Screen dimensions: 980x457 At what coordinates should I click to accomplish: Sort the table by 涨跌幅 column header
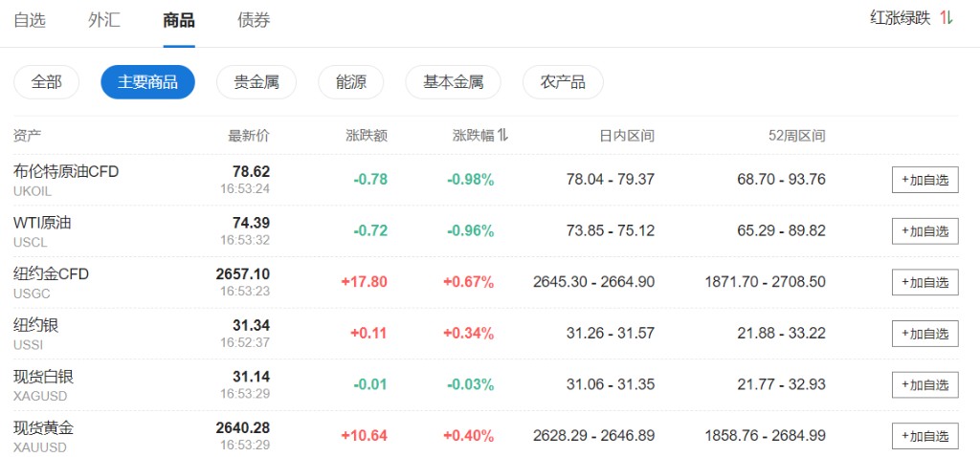pyautogui.click(x=473, y=136)
